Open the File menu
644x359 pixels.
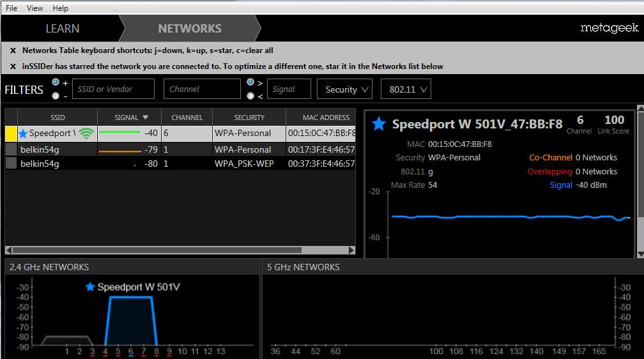(x=11, y=8)
